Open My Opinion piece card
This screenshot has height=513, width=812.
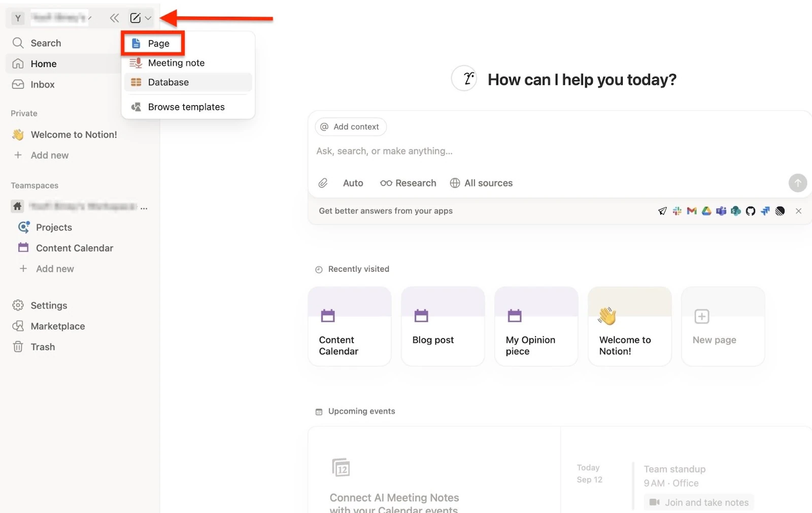[536, 327]
